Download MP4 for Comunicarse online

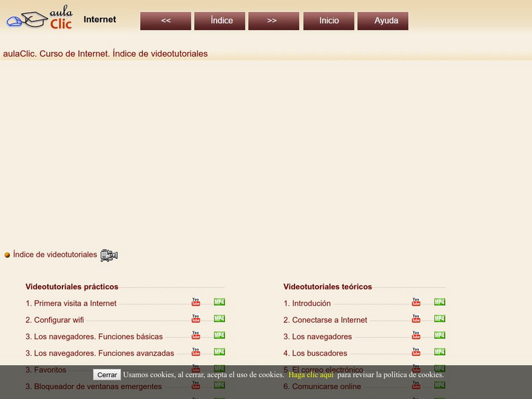coord(440,385)
